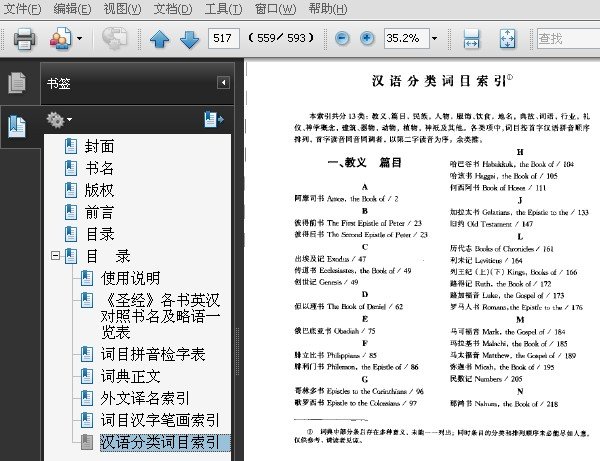Click grey bookmark icon beside 汉语分类词目索引
Image resolution: width=600 pixels, height=461 pixels.
click(86, 442)
